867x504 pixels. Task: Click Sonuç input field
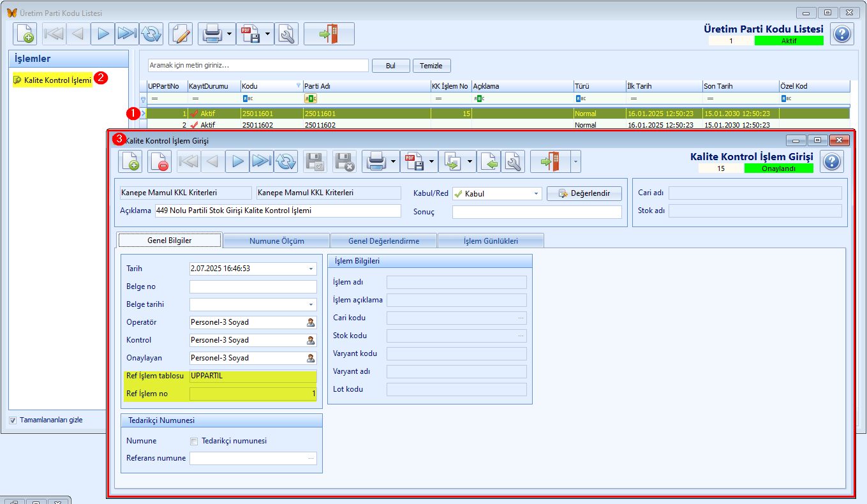coord(537,212)
